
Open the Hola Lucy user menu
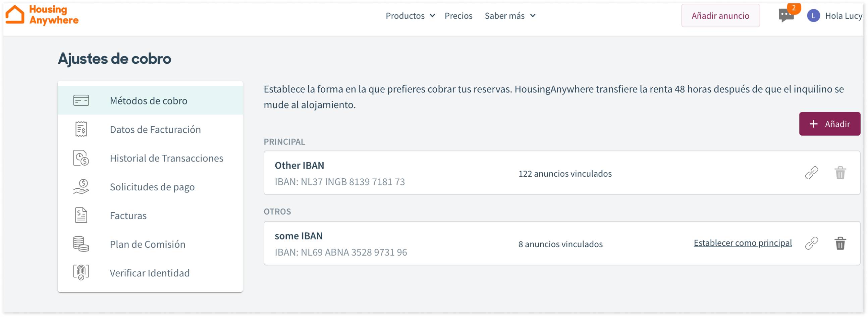tap(835, 16)
